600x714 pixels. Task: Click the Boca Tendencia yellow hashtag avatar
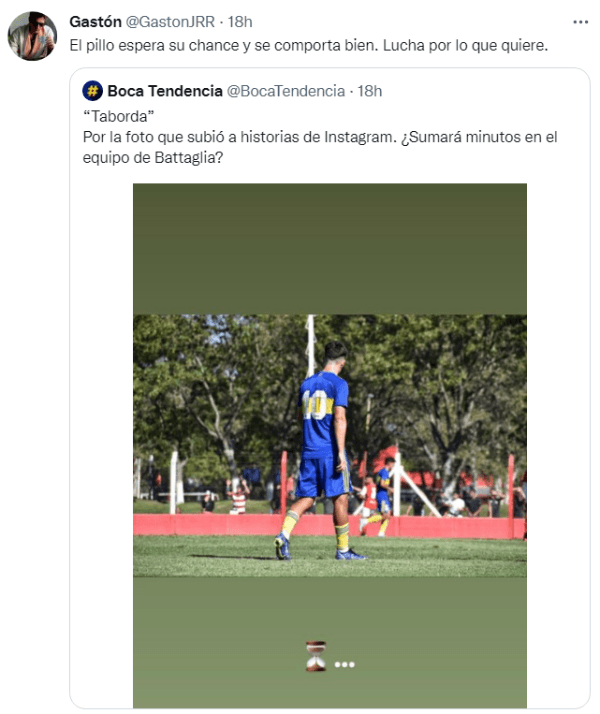(x=93, y=91)
